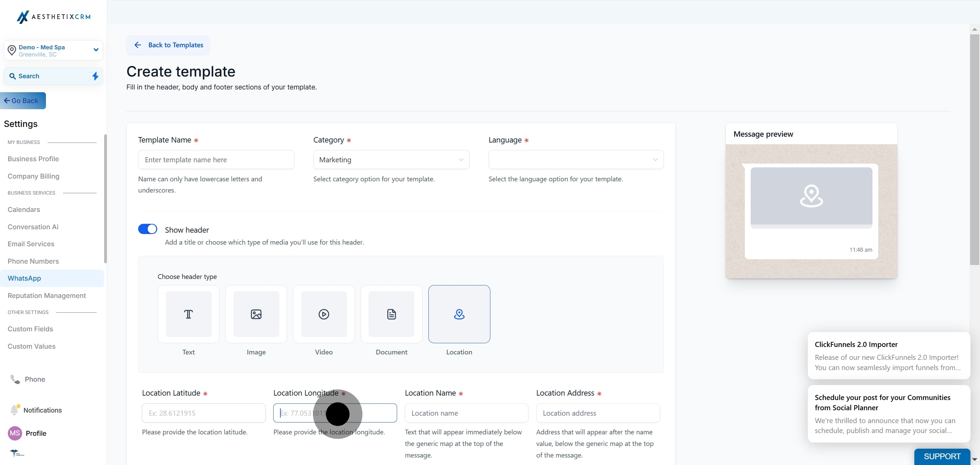Click the SUPPORT button
The image size is (980, 465).
942,456
